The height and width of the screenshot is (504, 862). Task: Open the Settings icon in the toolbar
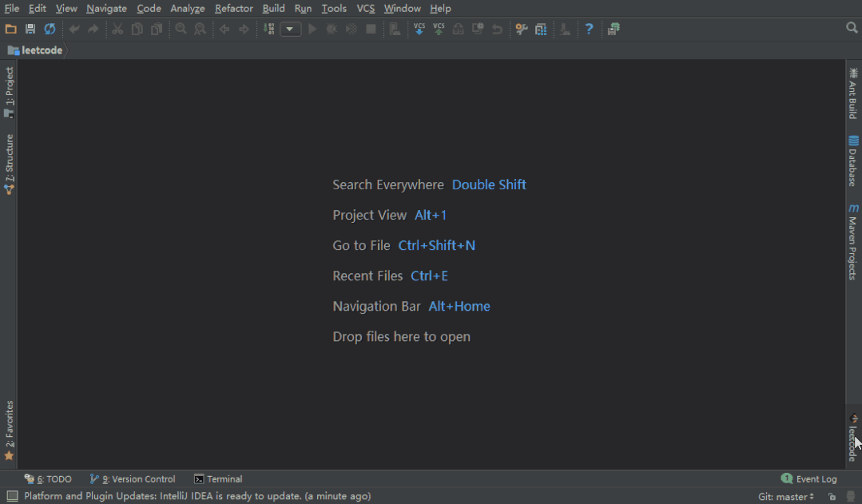click(521, 29)
